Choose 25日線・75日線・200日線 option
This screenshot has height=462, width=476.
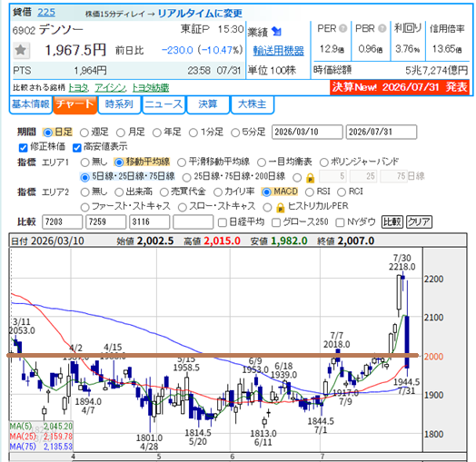point(187,177)
